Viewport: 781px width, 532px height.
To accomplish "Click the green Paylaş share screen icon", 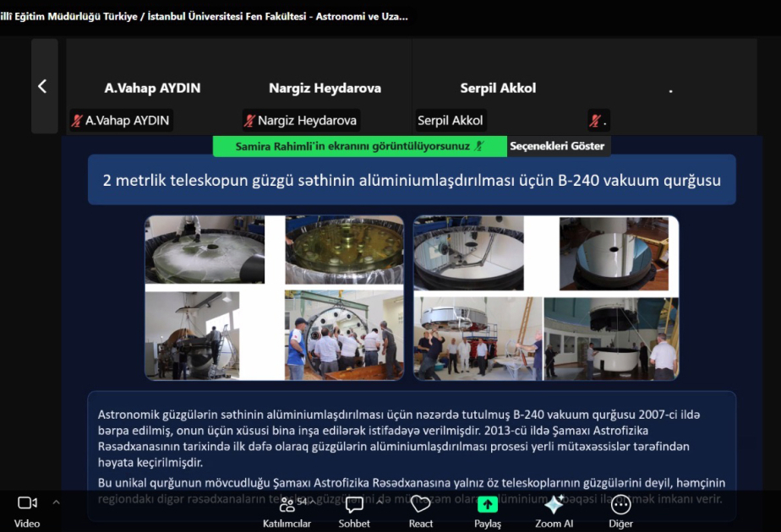I will pos(488,504).
